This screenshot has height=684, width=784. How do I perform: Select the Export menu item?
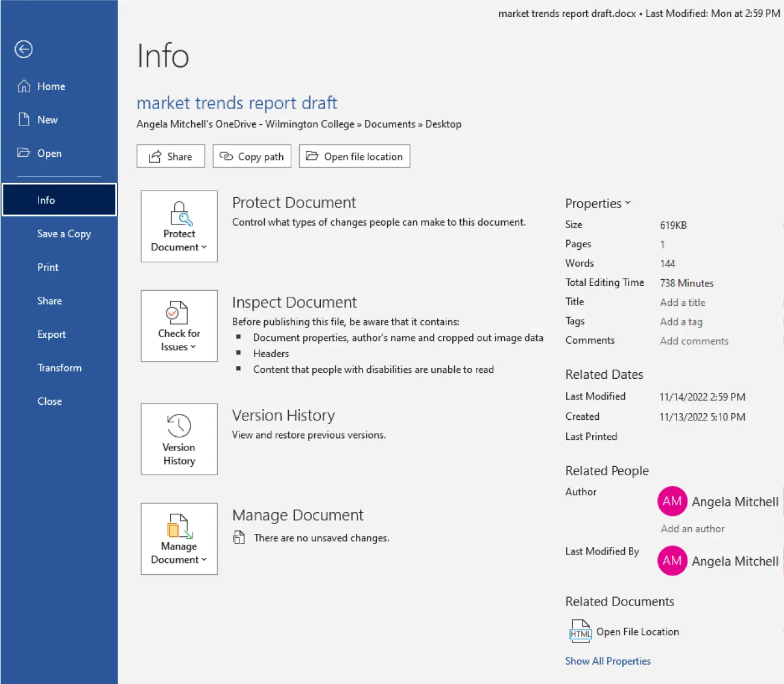coord(51,334)
